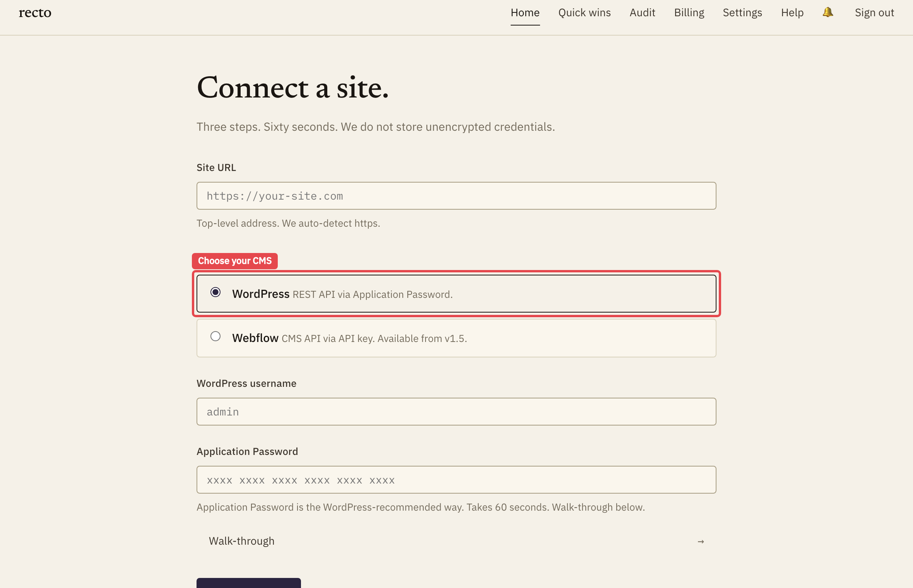
Task: Click the 'Application Password' label
Action: [247, 451]
